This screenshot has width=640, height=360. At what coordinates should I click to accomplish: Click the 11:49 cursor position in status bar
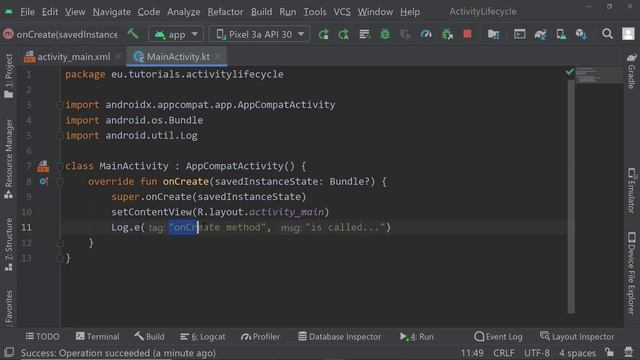coord(472,353)
